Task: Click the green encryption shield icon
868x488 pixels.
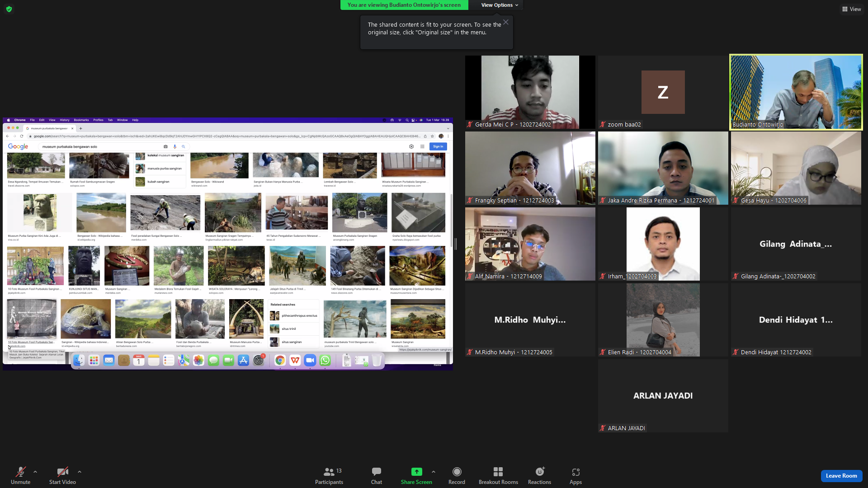Action: coord(9,9)
